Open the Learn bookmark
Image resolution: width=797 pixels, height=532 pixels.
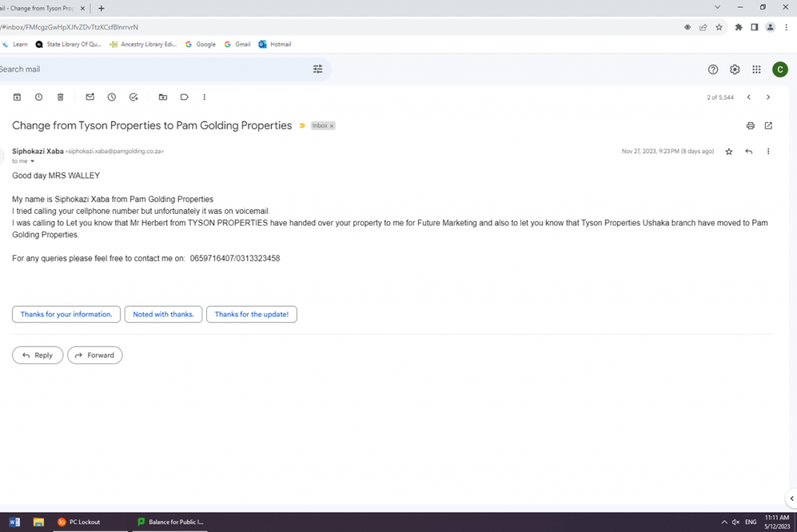click(16, 44)
